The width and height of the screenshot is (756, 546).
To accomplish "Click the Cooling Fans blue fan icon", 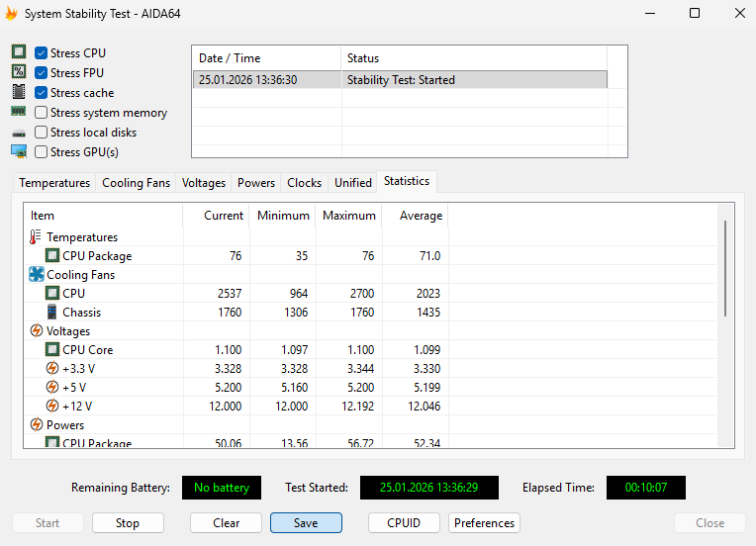I will click(37, 275).
